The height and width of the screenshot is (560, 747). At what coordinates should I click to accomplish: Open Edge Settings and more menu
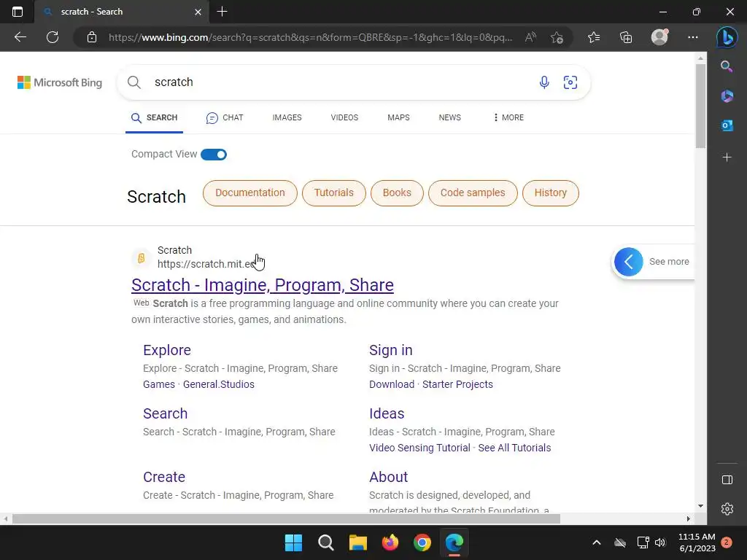click(693, 37)
